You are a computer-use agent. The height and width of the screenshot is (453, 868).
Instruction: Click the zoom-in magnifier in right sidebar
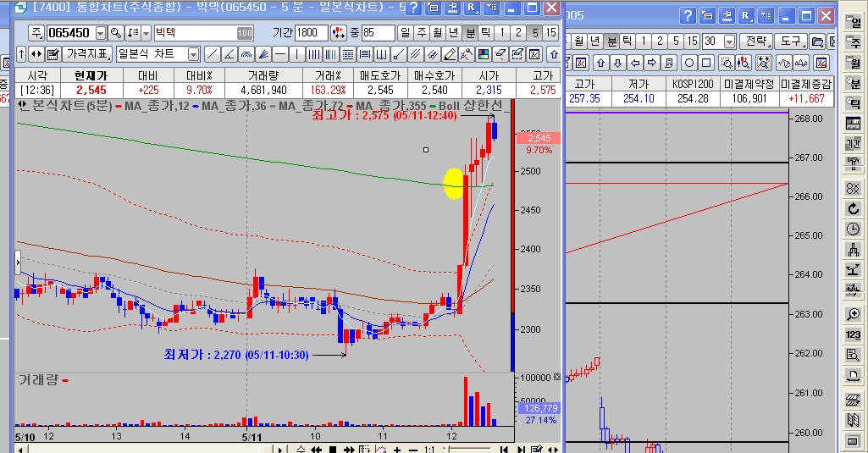click(x=853, y=314)
